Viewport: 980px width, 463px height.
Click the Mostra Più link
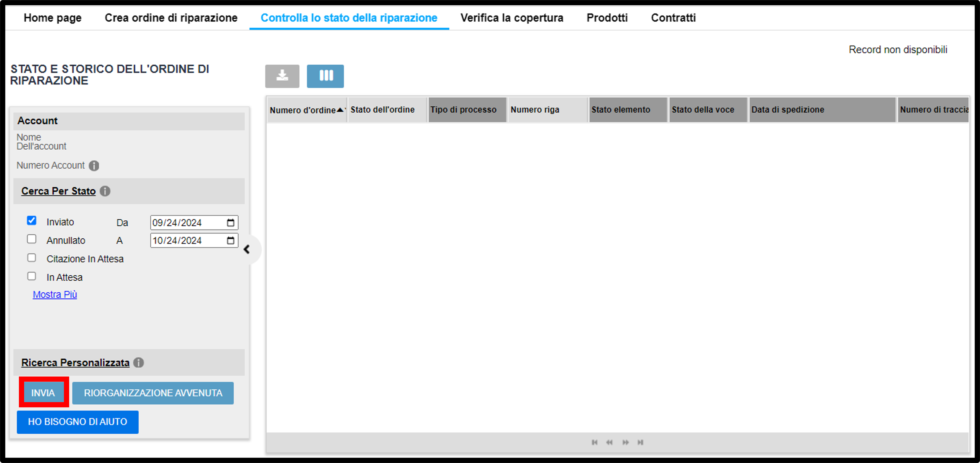click(x=55, y=295)
